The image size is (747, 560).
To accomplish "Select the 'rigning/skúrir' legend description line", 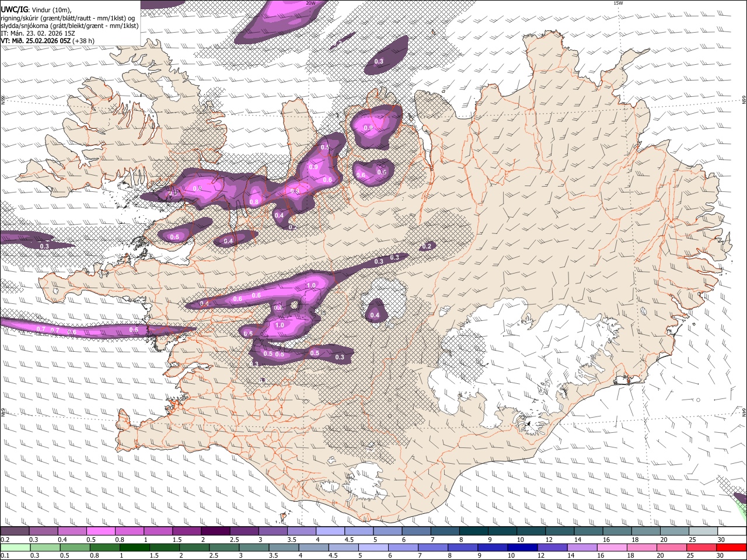I will tap(68, 18).
